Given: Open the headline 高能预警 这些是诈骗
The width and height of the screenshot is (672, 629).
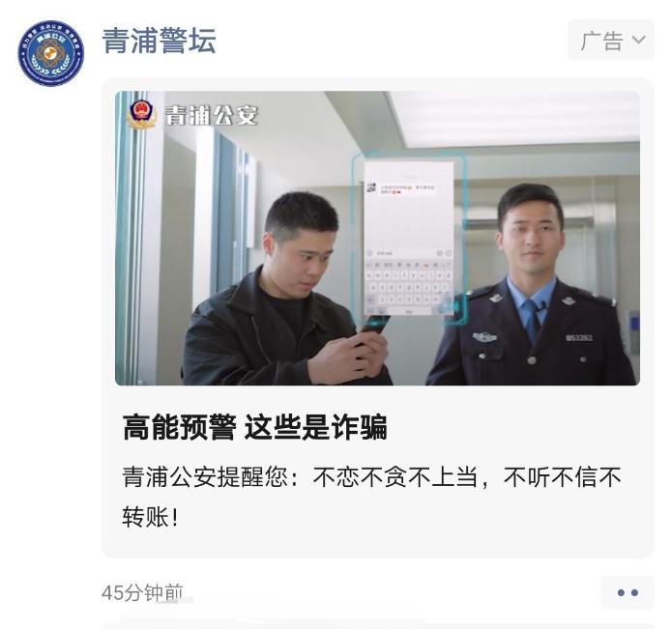Looking at the screenshot, I should [255, 427].
